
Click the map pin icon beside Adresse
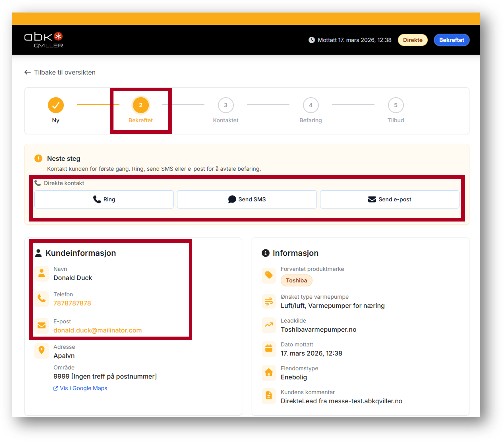pos(42,350)
